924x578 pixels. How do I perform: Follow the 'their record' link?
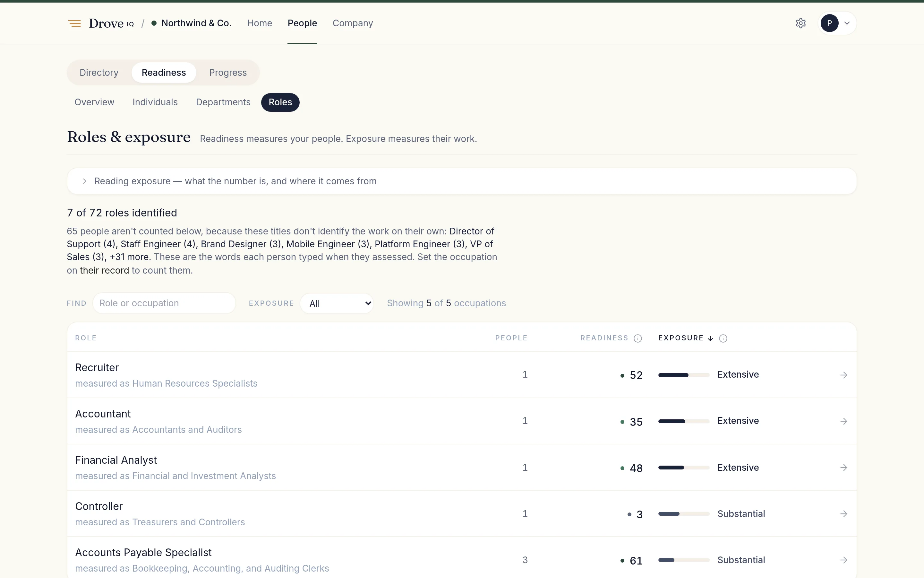click(104, 271)
